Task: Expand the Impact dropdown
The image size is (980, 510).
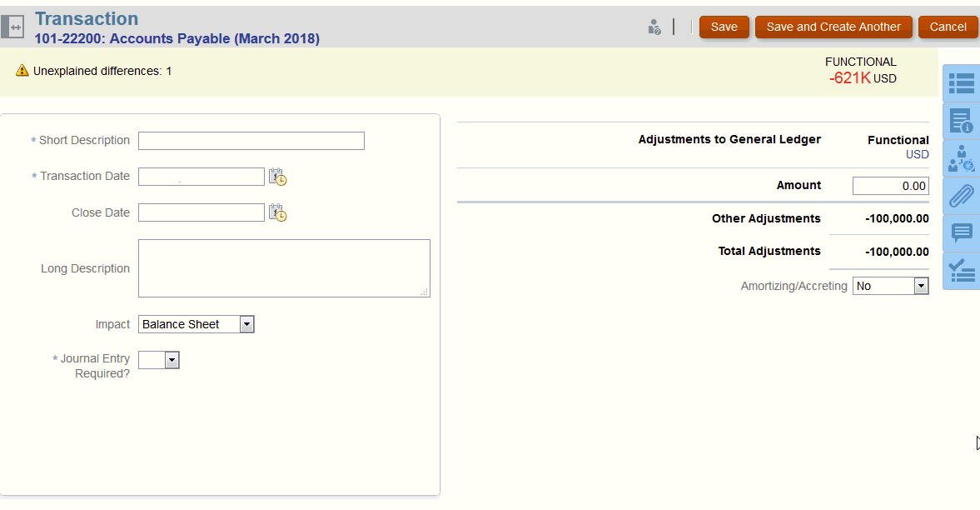Action: point(246,325)
